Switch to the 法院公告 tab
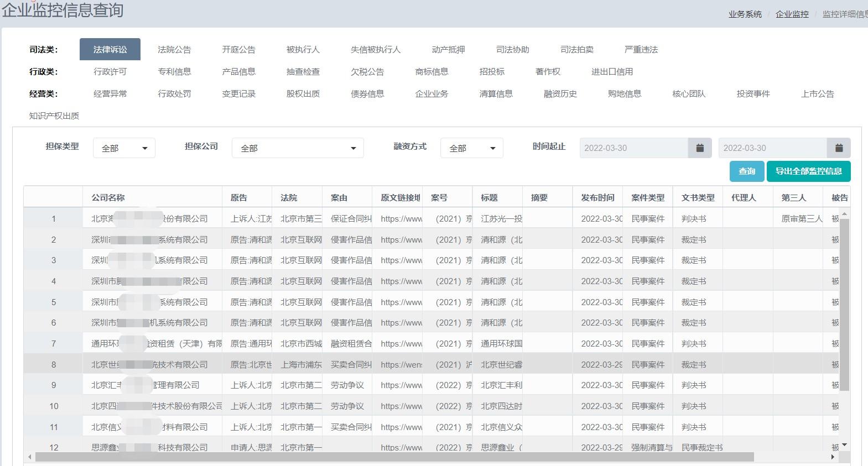The width and height of the screenshot is (868, 466). (x=174, y=50)
